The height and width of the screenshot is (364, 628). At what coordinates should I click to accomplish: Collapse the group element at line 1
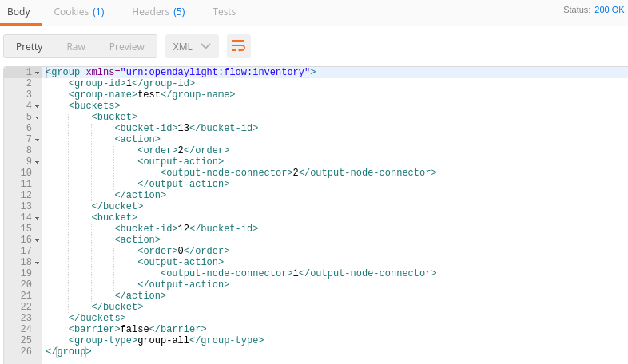[38, 73]
